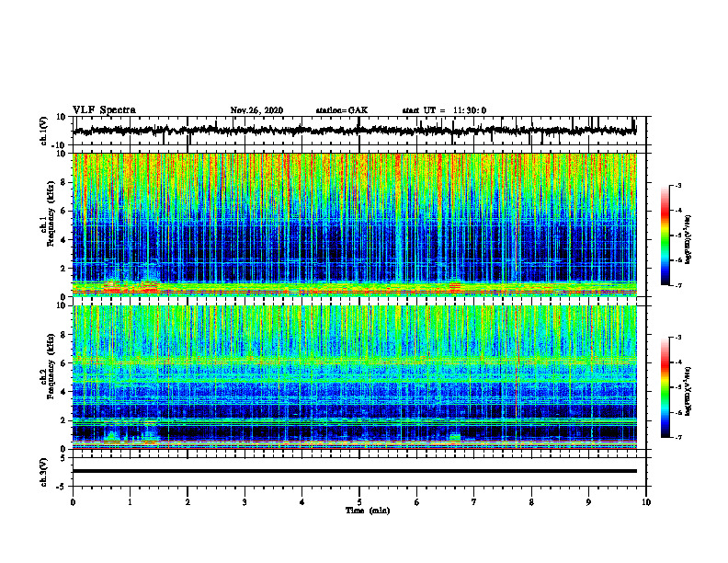Click the "5" tick on the ch.3(V) axis
This screenshot has height=563, width=728.
point(63,457)
